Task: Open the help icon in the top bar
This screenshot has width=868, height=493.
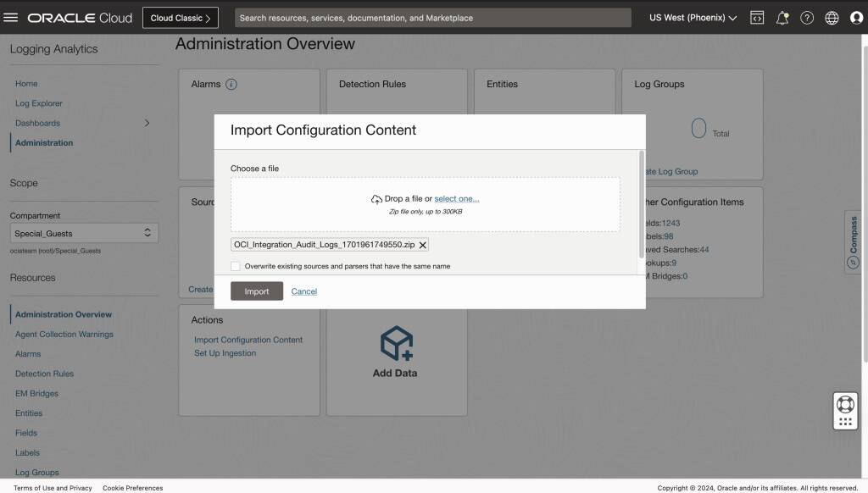Action: [807, 17]
